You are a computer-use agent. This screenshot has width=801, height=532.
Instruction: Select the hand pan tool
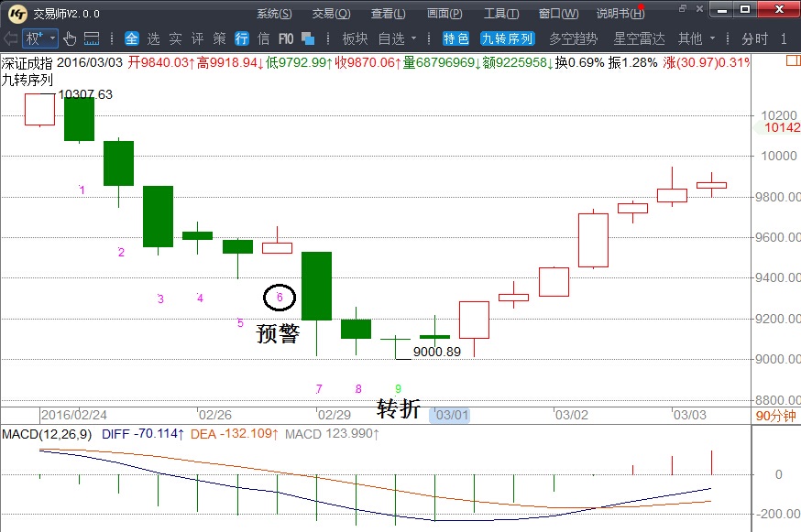pos(70,38)
